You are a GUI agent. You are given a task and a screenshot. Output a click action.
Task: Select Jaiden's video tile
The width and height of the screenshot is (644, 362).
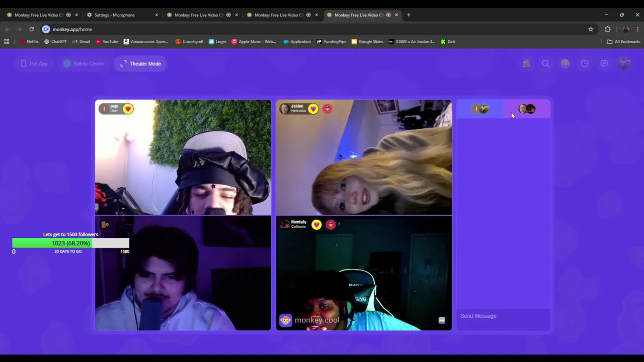point(364,157)
